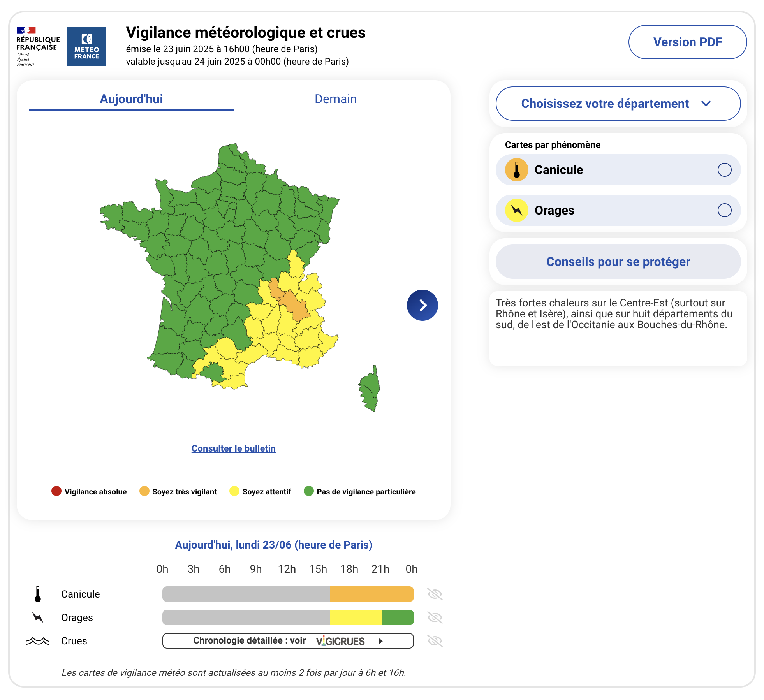This screenshot has width=764, height=700.
Task: Click the thermometer icon in timeline
Action: coord(38,594)
